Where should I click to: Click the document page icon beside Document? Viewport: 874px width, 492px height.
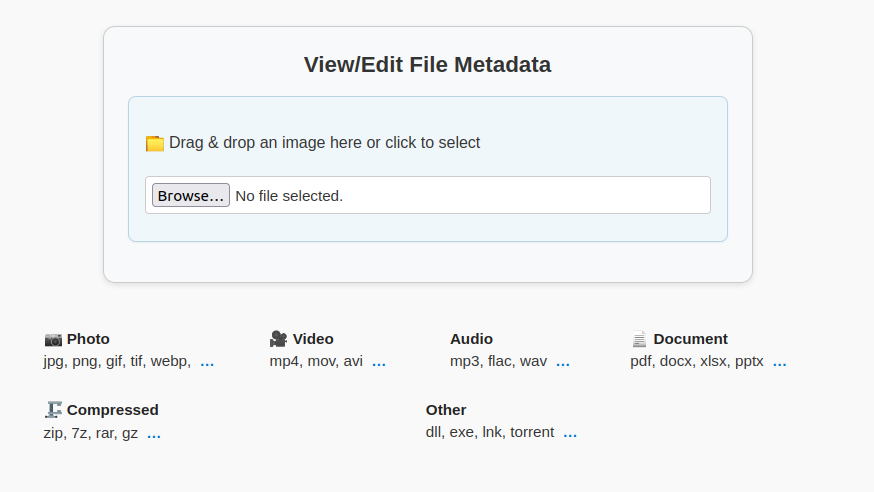[x=639, y=339]
